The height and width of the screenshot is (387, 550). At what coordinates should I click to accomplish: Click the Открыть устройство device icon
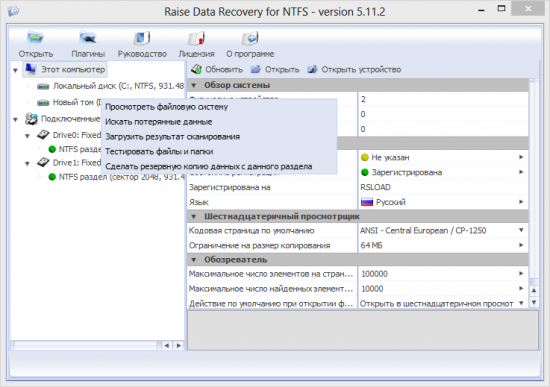[x=312, y=69]
